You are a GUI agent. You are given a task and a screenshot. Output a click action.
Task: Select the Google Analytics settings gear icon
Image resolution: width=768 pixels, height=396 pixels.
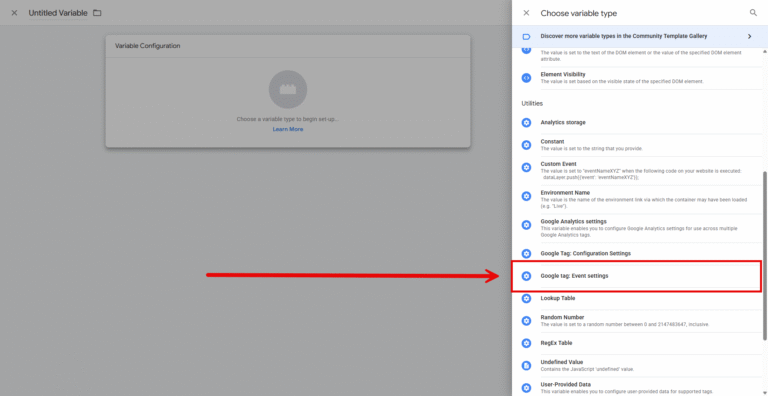pos(526,225)
